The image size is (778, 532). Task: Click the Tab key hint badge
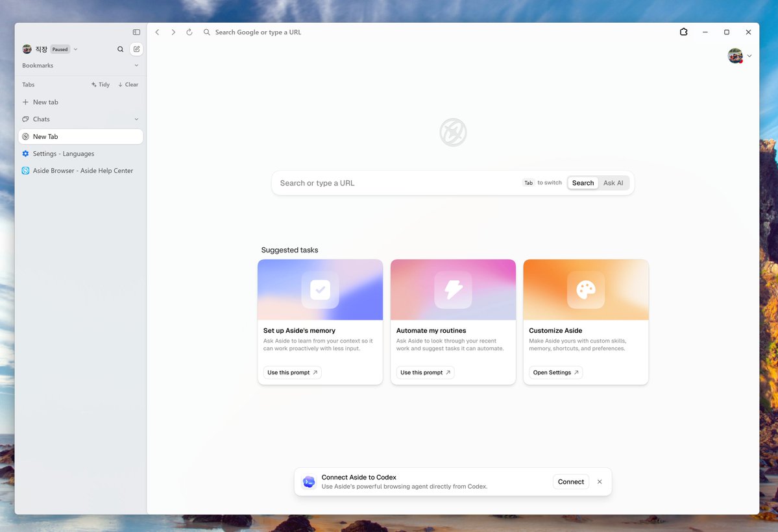coord(528,183)
